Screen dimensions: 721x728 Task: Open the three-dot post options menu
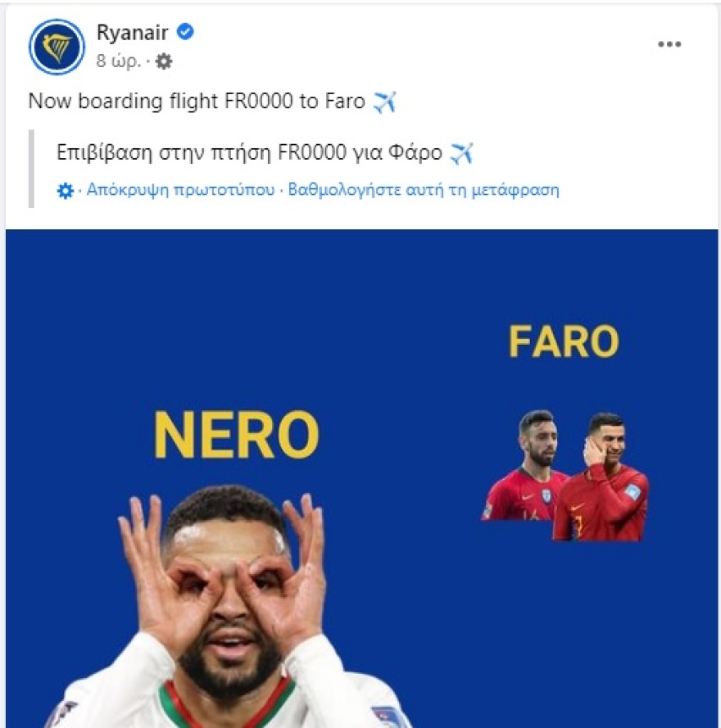coord(669,44)
